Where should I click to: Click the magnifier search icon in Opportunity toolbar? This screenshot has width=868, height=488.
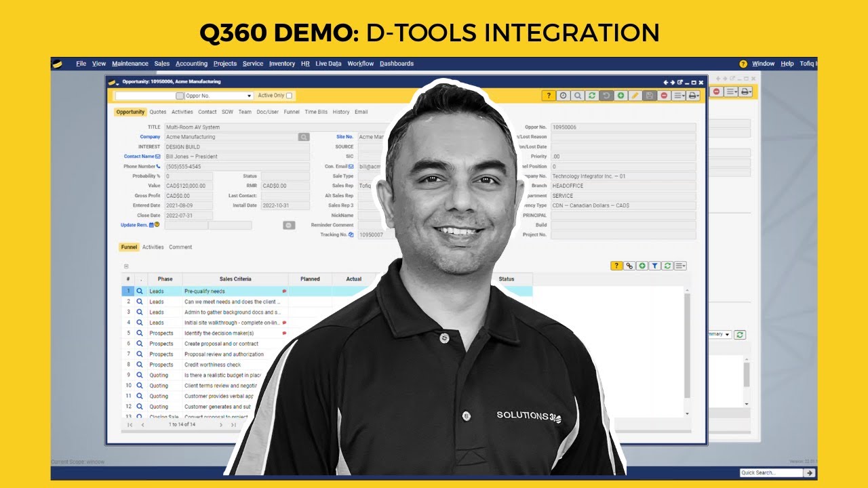tap(578, 96)
